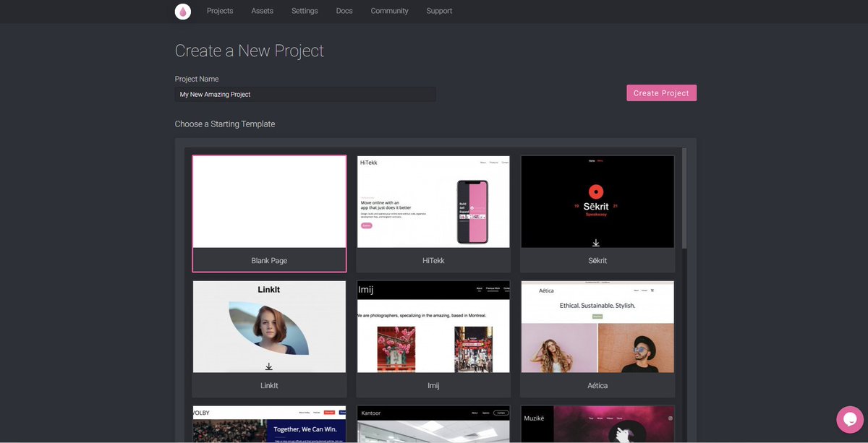
Task: Click the "Create a New Project" heading
Action: 250,51
